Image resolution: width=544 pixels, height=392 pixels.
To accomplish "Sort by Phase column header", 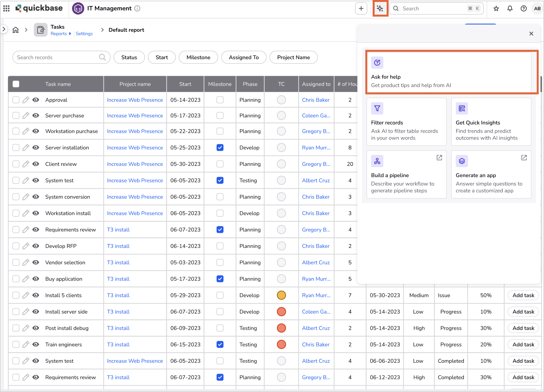I will click(250, 84).
